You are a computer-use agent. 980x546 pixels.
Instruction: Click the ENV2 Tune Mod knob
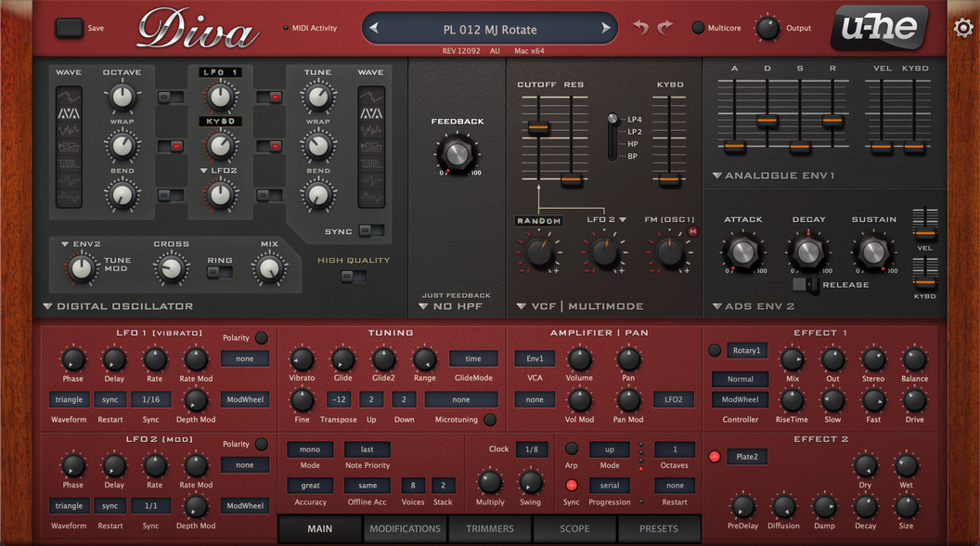[82, 268]
